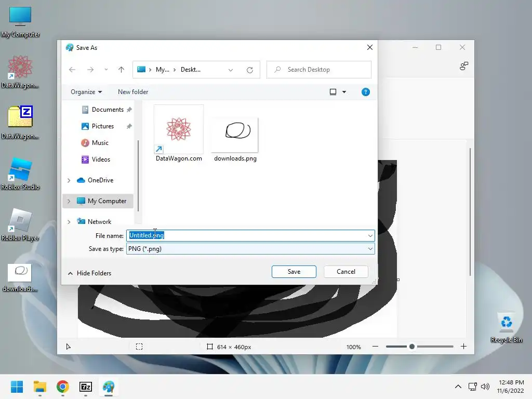Screen dimensions: 532x399
Task: Open Save As dialog help
Action: [x=365, y=92]
